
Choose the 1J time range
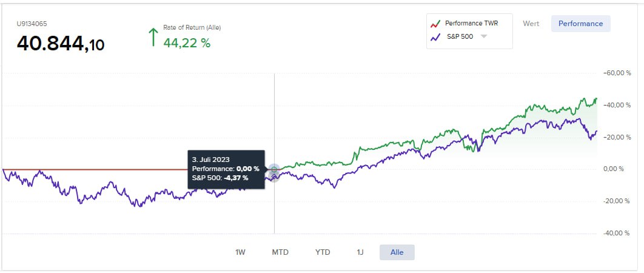coord(361,252)
